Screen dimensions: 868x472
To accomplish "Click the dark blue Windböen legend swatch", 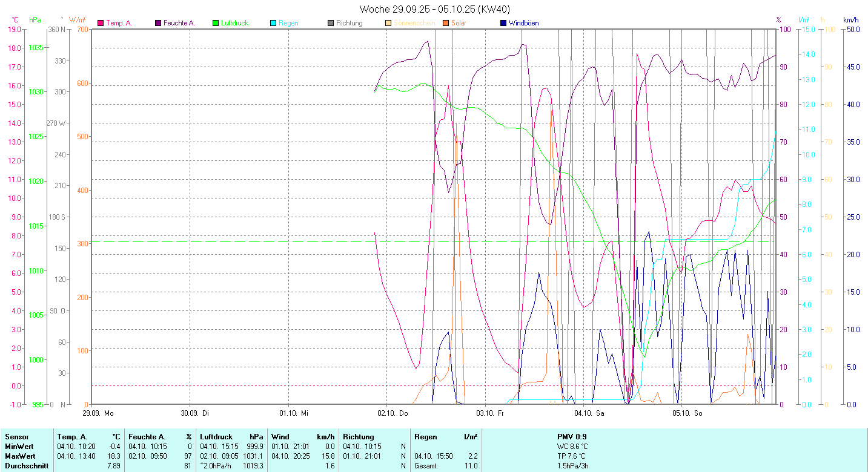I will coord(503,23).
